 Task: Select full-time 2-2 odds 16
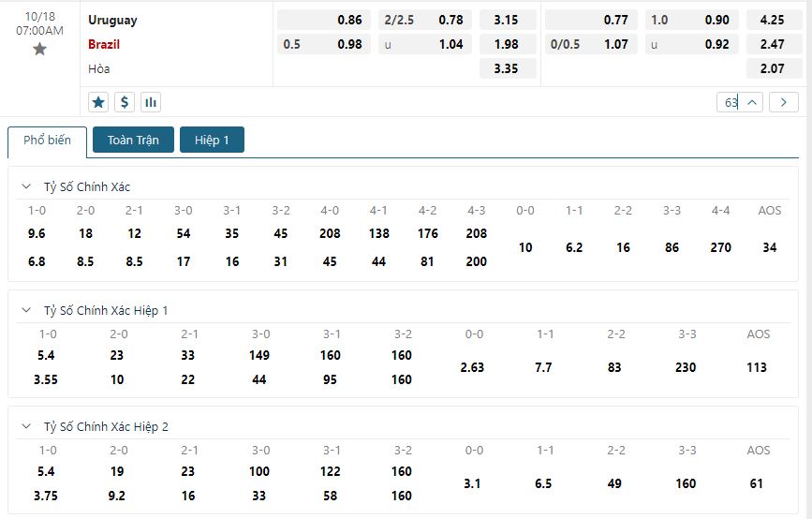pos(623,247)
